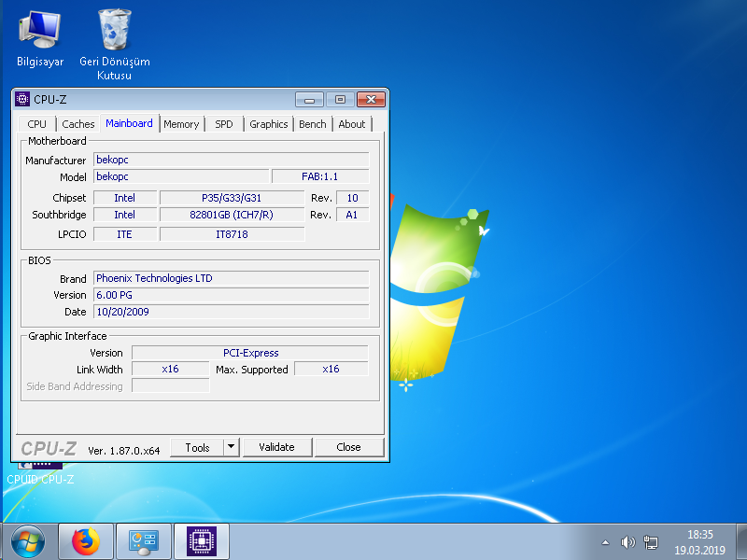
Task: Open the control panel taskbar icon
Action: coord(144,541)
